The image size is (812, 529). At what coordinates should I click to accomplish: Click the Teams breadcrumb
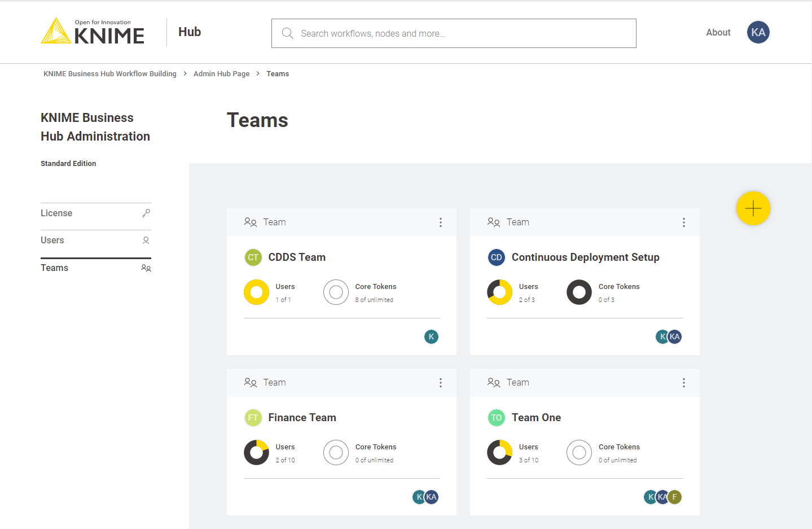click(278, 74)
